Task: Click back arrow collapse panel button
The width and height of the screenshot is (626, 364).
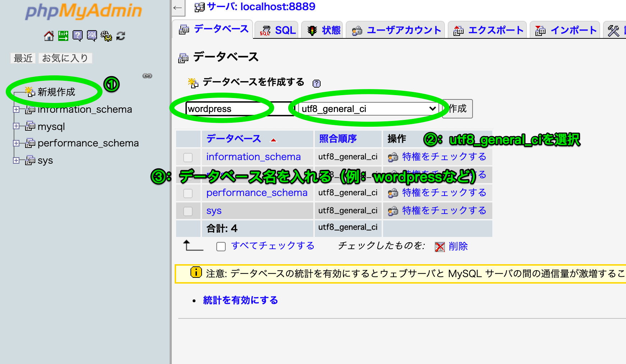Action: click(x=178, y=8)
